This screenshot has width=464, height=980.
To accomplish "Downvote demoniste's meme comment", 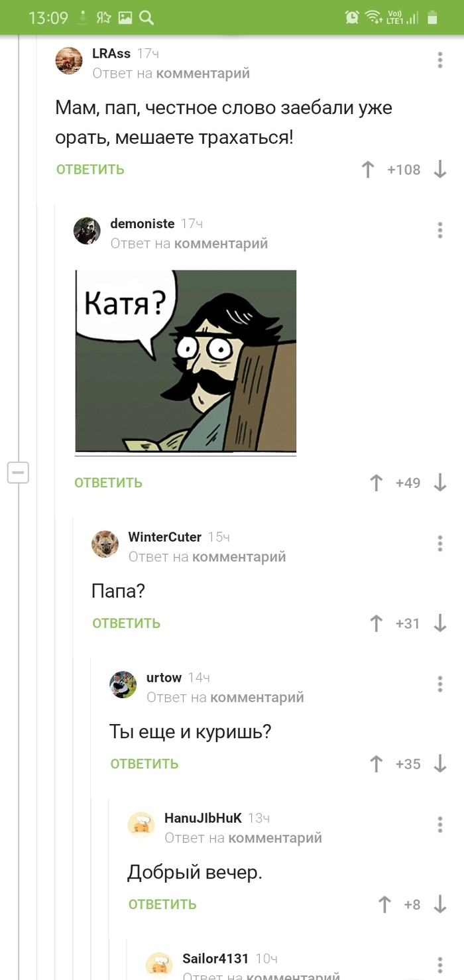I will pyautogui.click(x=439, y=483).
